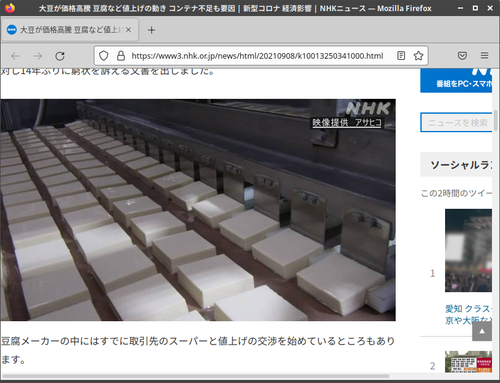Open the Firefox hamburger menu

tap(484, 56)
